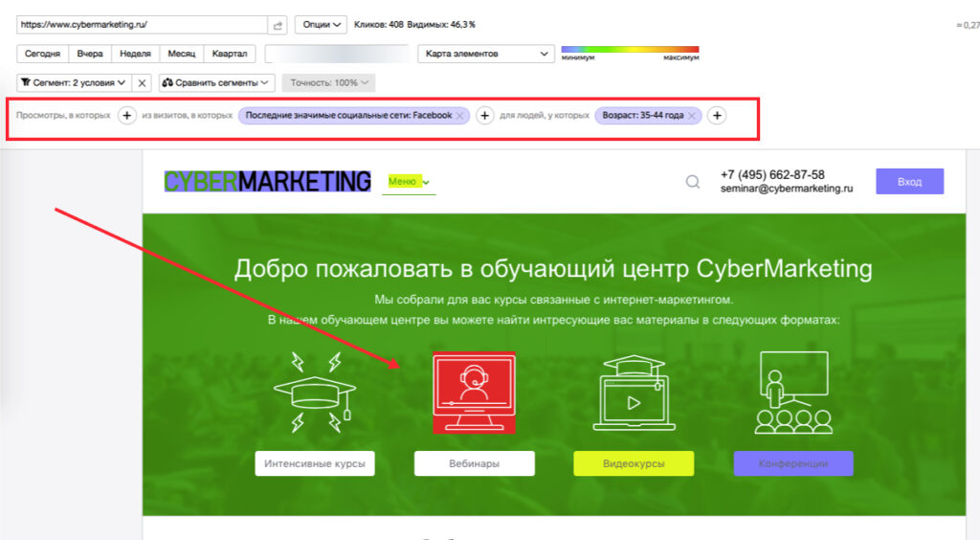The width and height of the screenshot is (980, 540).
Task: Select the Месяц period tab
Action: pyautogui.click(x=182, y=54)
